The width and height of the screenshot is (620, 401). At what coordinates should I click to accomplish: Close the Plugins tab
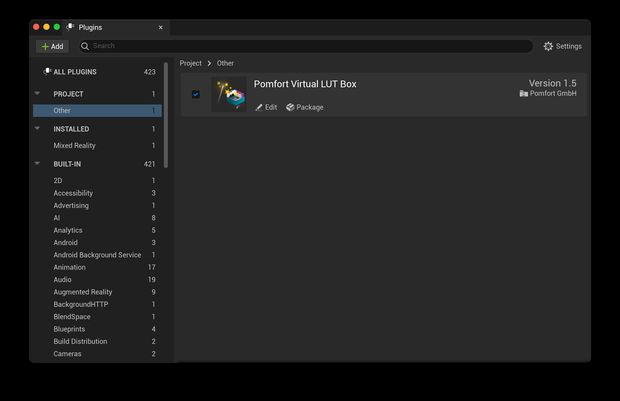161,27
